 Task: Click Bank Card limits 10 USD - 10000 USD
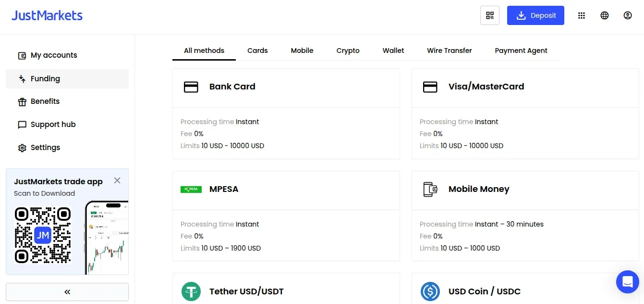tap(222, 146)
